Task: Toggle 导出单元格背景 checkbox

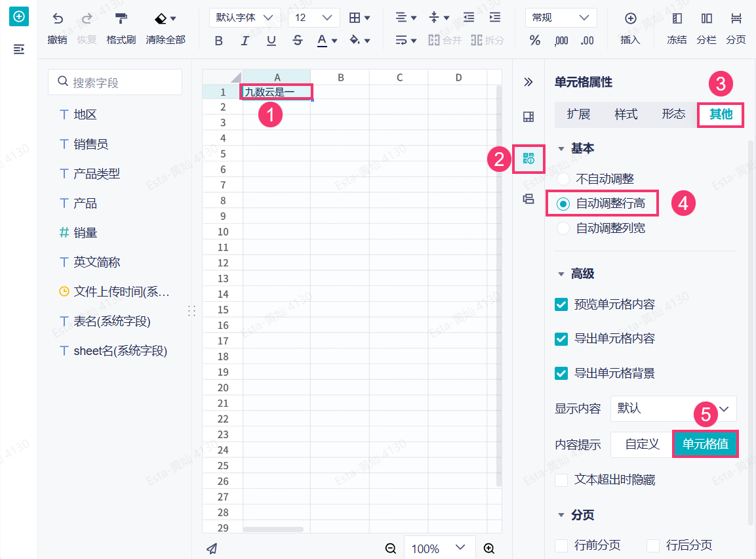Action: [561, 373]
